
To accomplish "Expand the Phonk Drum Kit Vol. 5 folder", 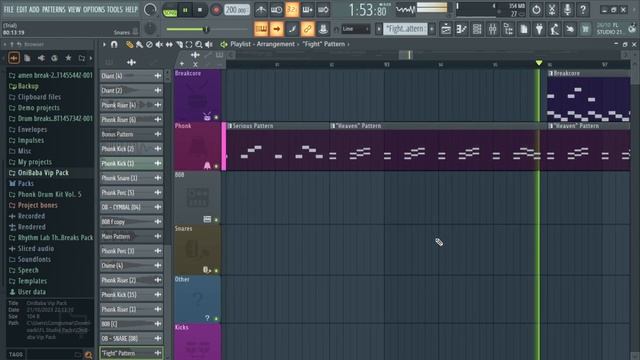I will 45,194.
